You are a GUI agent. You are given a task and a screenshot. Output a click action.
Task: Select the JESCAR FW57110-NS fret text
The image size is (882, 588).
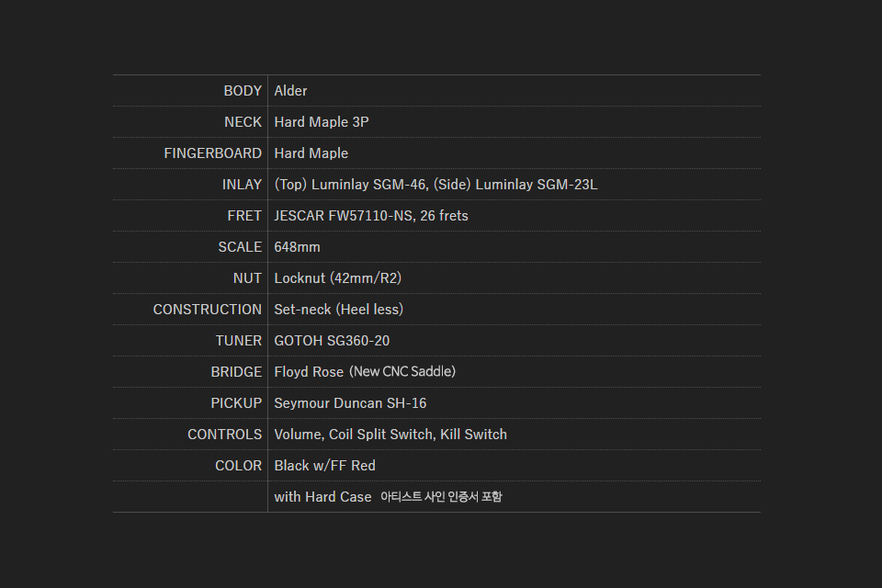(371, 216)
